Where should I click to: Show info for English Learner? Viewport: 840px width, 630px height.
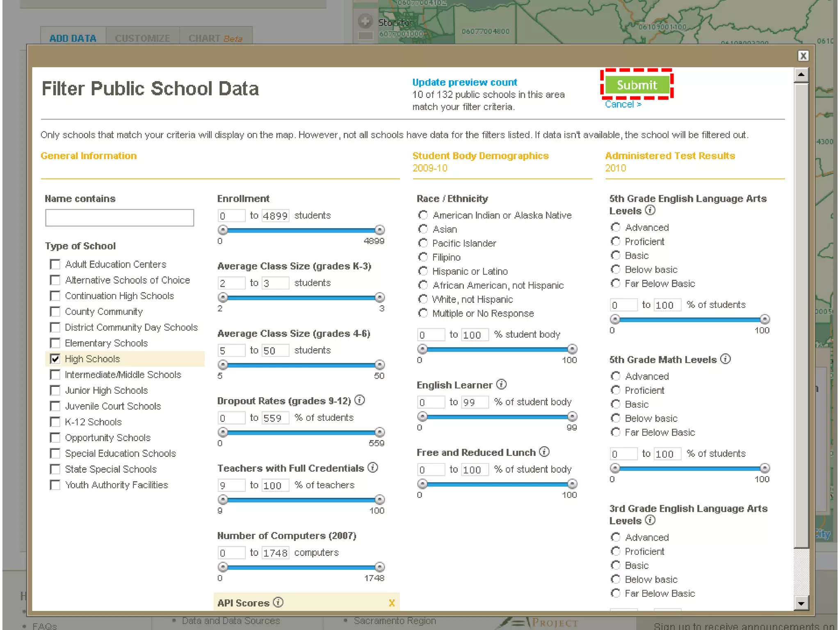click(501, 384)
